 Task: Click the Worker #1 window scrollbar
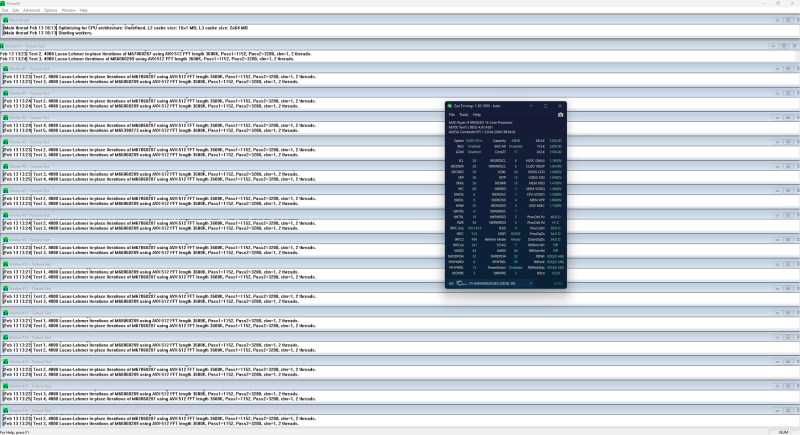pyautogui.click(x=797, y=56)
